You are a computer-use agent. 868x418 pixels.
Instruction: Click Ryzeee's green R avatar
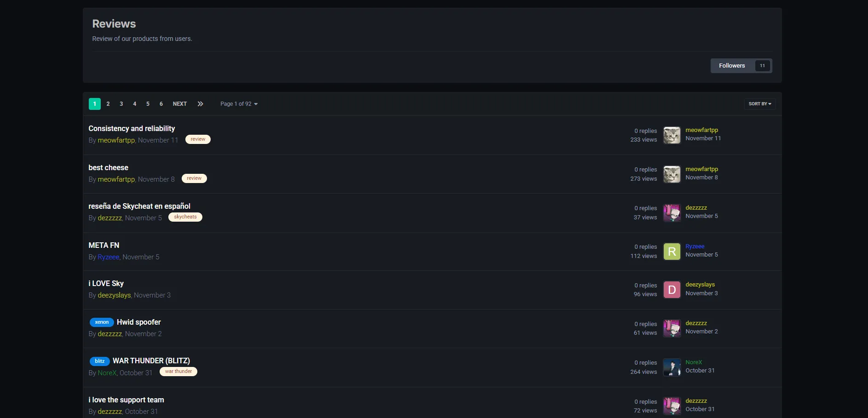point(672,252)
